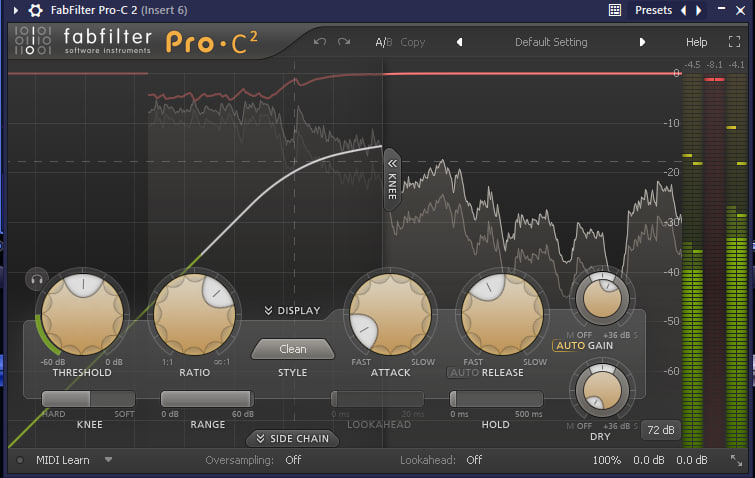
Task: Go to previous FabFilter preset arrow
Action: [x=459, y=42]
